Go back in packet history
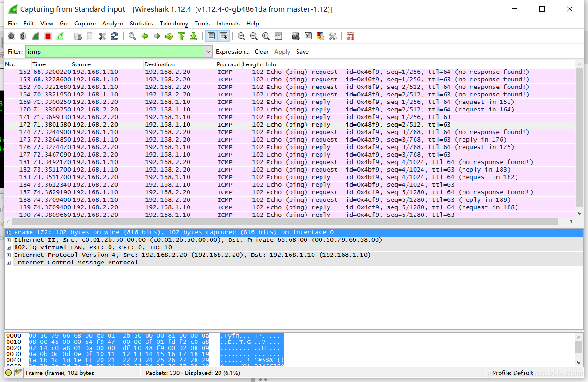The width and height of the screenshot is (588, 382). pos(145,36)
